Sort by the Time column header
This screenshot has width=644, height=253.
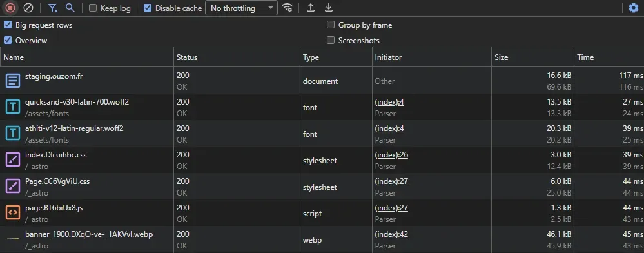[x=609, y=57]
